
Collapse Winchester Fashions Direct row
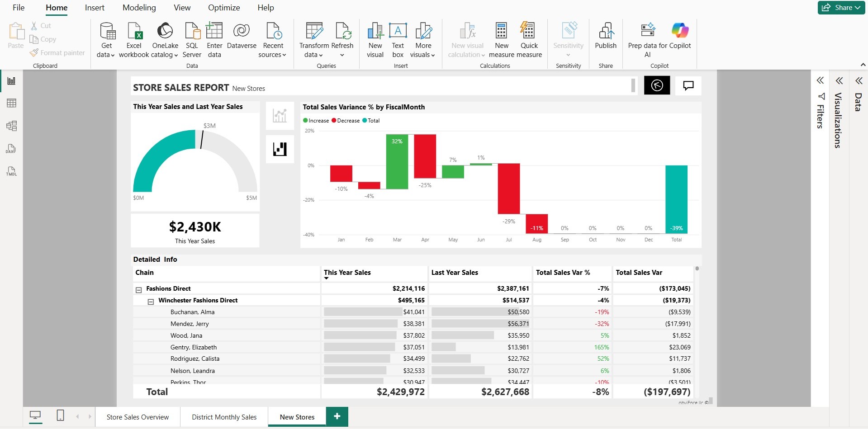[x=151, y=302]
